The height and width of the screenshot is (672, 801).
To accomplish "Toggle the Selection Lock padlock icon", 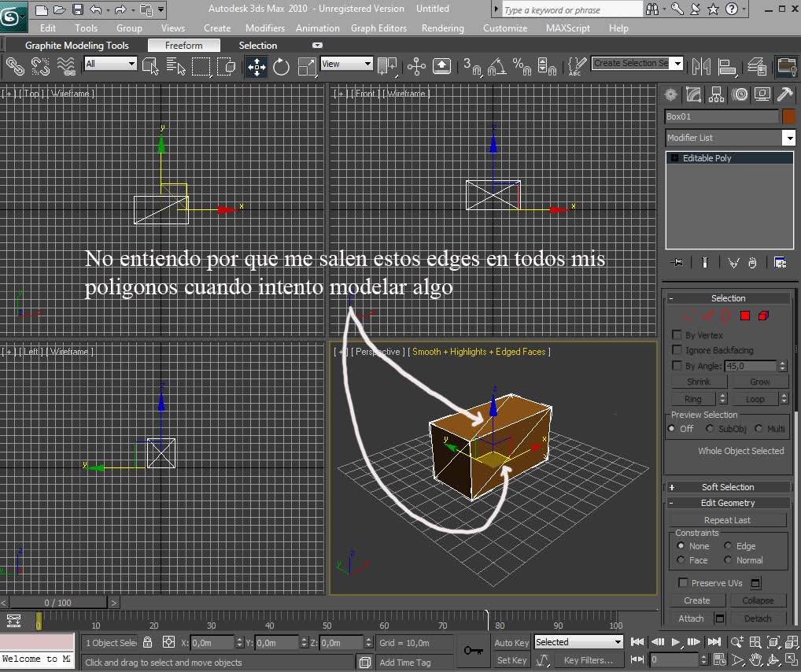I will click(148, 642).
